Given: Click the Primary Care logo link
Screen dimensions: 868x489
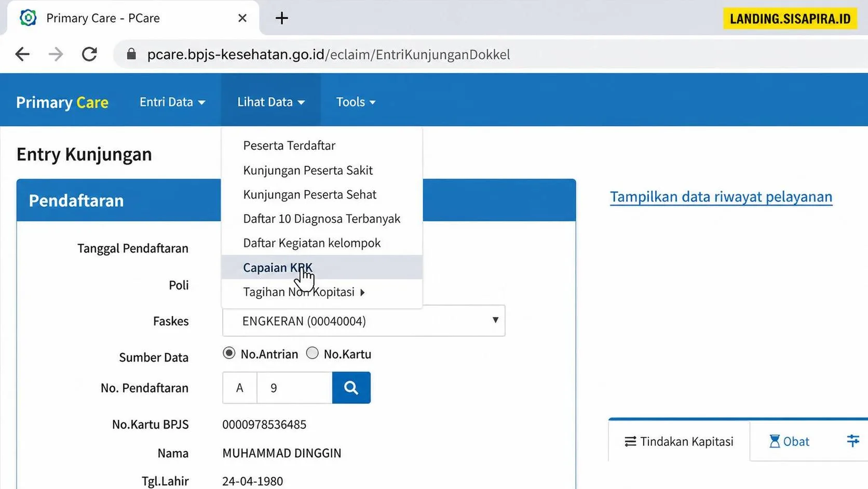Looking at the screenshot, I should click(x=62, y=102).
